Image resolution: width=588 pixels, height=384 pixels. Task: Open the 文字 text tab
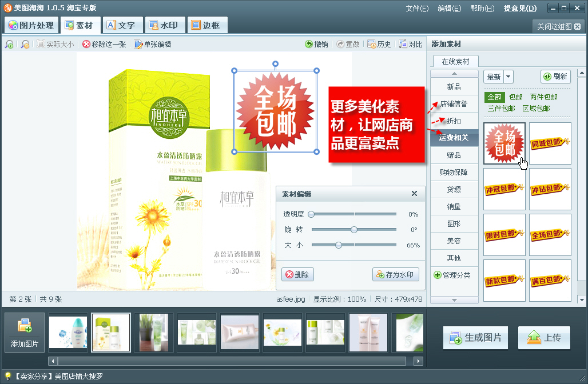122,25
